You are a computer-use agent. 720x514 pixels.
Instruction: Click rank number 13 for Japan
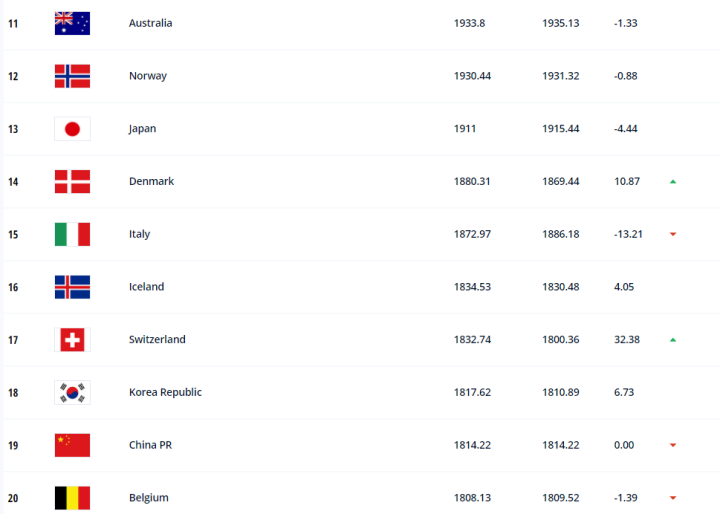13,129
